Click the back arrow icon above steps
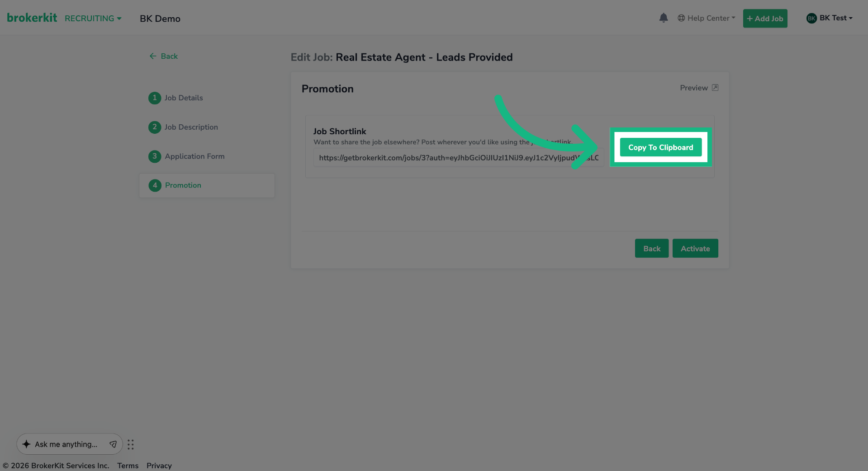 click(153, 56)
